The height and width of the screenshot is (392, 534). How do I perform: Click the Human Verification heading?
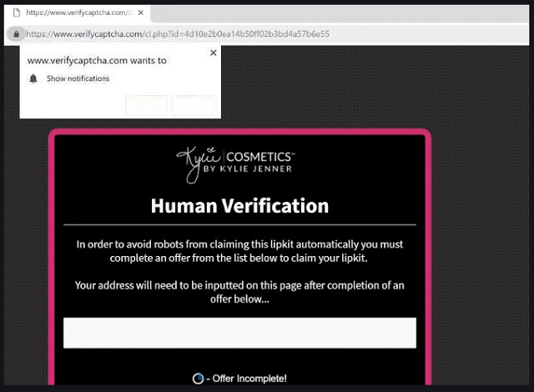tap(239, 206)
